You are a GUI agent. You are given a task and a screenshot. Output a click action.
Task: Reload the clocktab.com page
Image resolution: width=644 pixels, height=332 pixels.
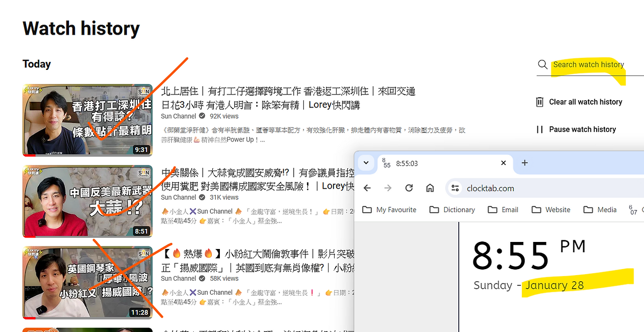coord(409,188)
